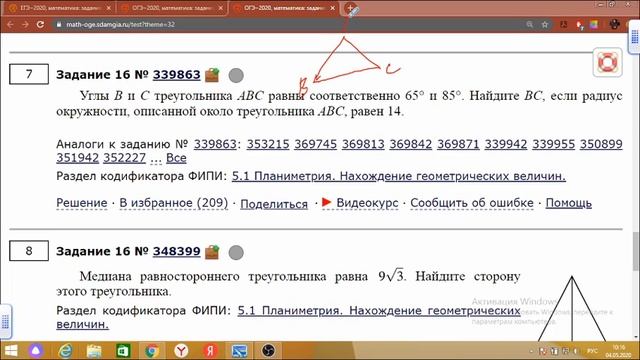Image resolution: width=640 pixels, height=360 pixels.
Task: Open Yandex Browser from the taskbar
Action: tap(181, 351)
